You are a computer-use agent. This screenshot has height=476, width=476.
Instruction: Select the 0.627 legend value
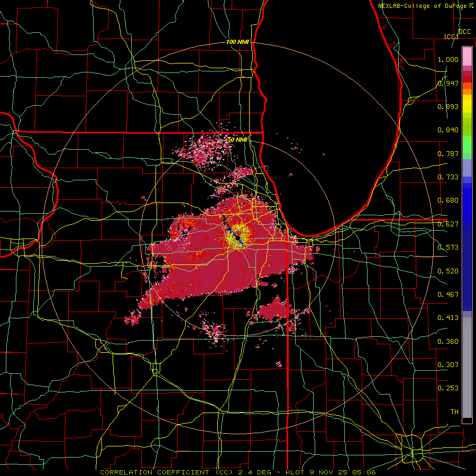pyautogui.click(x=448, y=224)
